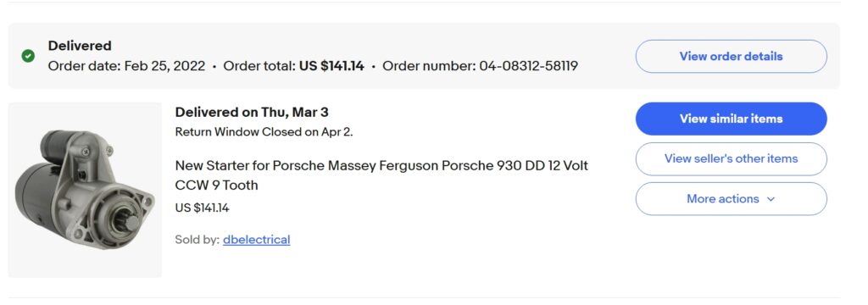Screen dimensions: 868x305
Task: Select order number 04-08312-58119
Action: (529, 66)
